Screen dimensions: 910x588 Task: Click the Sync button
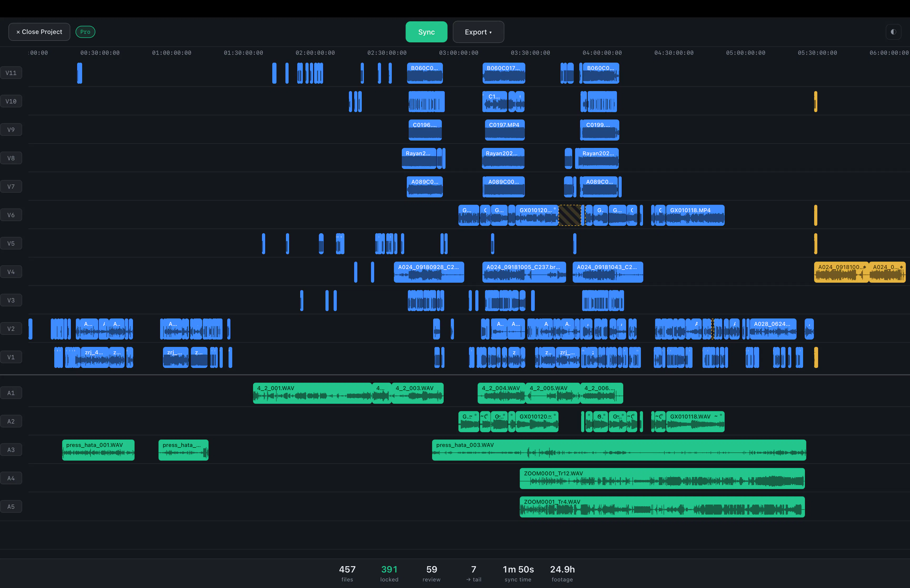click(426, 32)
